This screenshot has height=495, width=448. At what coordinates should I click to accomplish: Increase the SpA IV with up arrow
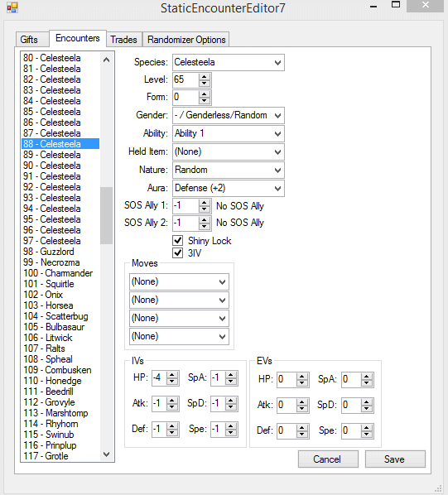231,375
